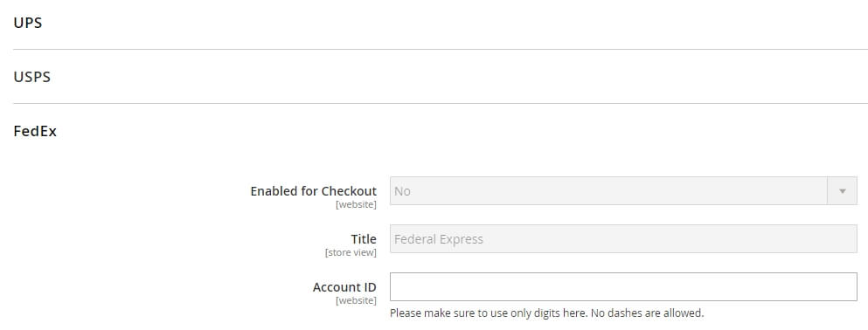The width and height of the screenshot is (868, 330).
Task: Focus the Title field showing Federal Express
Action: [623, 239]
